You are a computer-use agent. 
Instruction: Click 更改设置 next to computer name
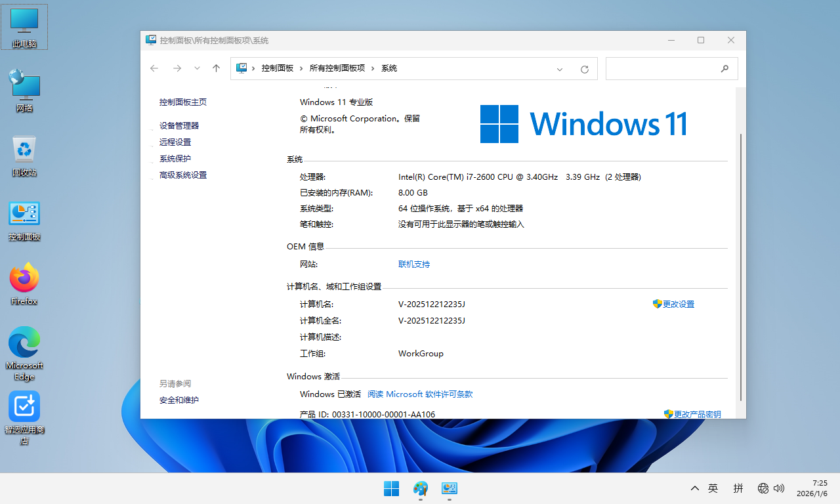(678, 304)
